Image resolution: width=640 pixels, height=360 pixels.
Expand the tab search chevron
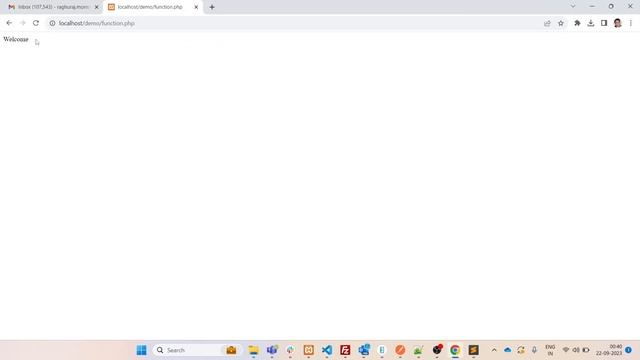573,6
